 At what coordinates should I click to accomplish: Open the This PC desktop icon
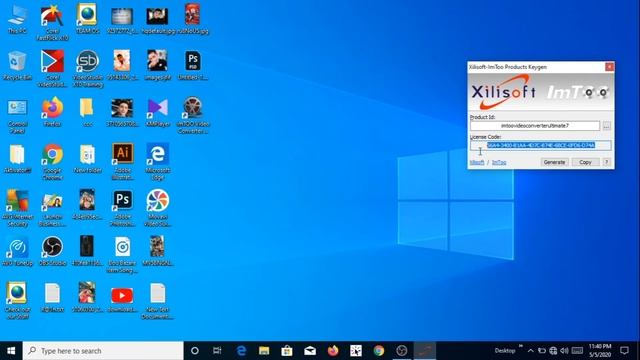point(17,19)
